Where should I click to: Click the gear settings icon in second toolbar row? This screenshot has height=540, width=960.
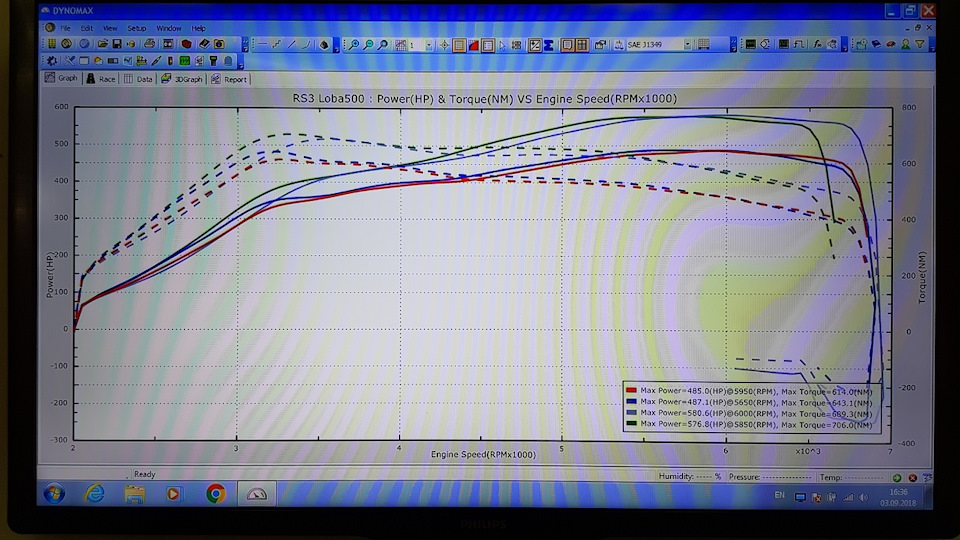[x=51, y=61]
